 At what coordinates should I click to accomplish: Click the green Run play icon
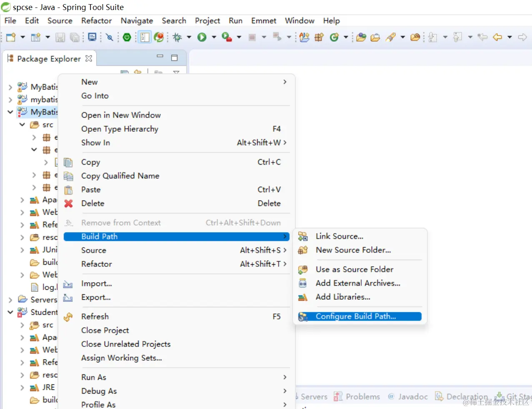(x=202, y=37)
